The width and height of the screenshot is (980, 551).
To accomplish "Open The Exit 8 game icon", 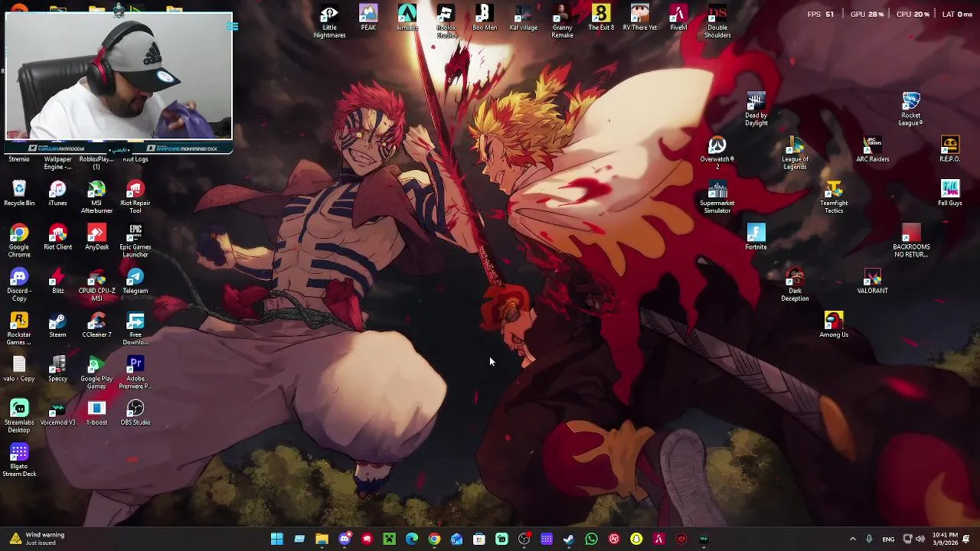I will coord(601,17).
